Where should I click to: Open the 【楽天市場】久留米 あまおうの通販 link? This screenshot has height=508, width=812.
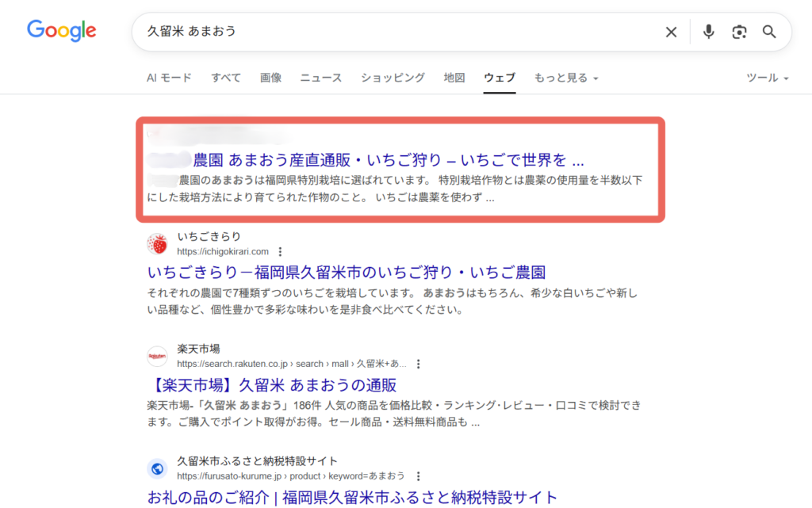(271, 385)
